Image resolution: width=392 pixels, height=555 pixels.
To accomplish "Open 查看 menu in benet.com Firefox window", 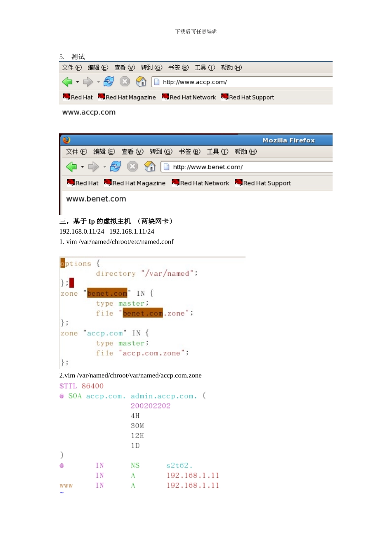I will click(x=132, y=152).
